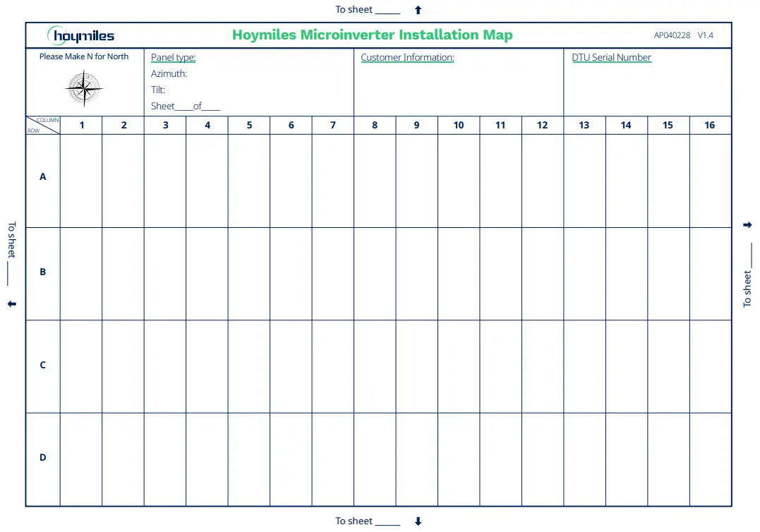Viewport: 760px width, 532px height.
Task: Click column header 5
Action: pyautogui.click(x=249, y=125)
